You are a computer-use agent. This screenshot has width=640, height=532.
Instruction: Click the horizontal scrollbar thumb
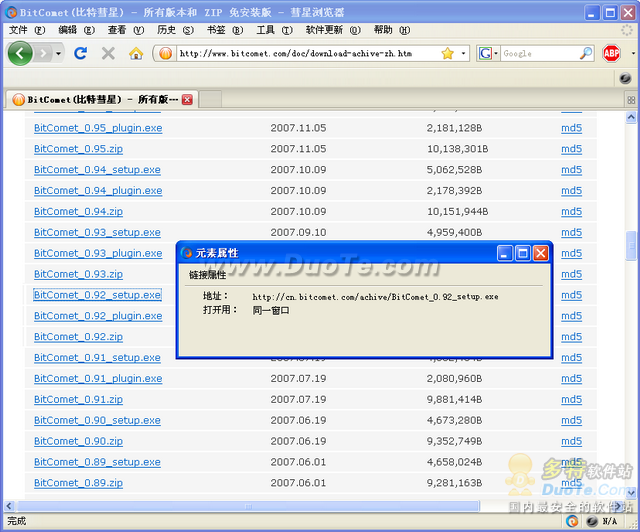[x=247, y=506]
